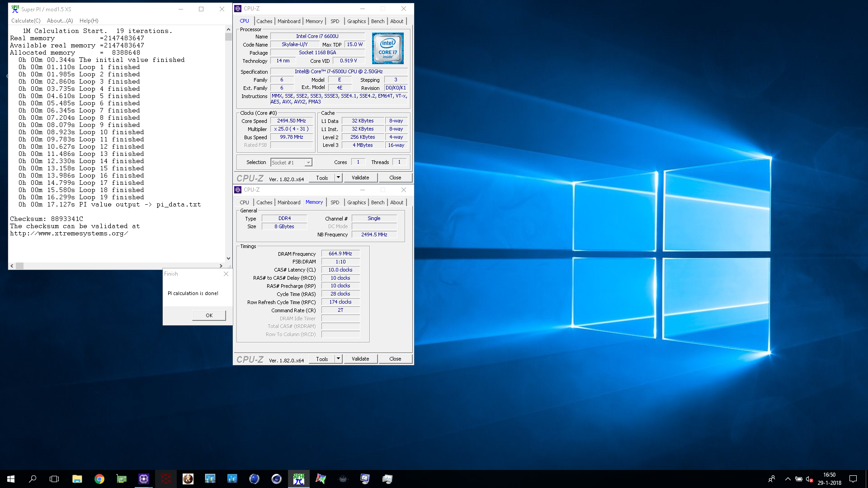Screen dimensions: 868x488
Task: Expand Tools arrow in memory timings CPU-Z window
Action: tap(338, 359)
